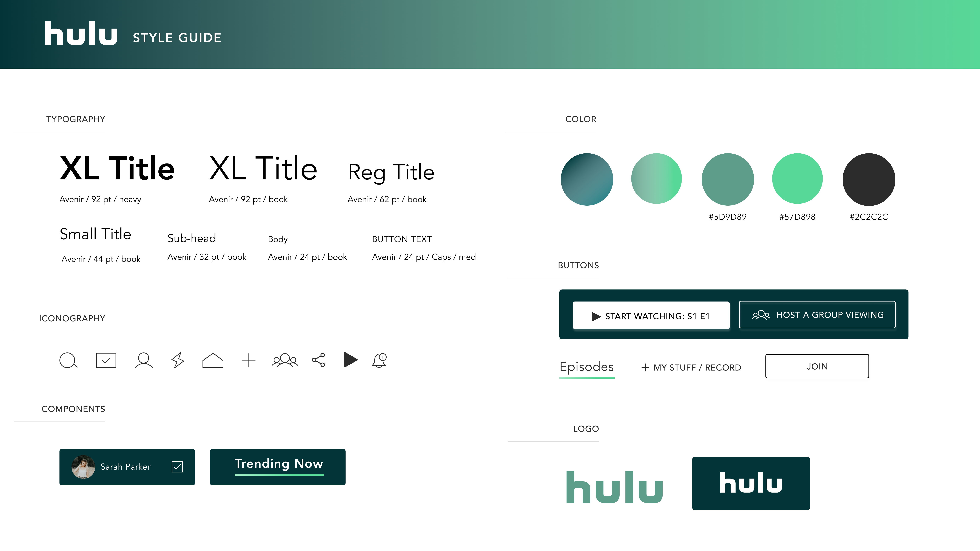The image size is (980, 551).
Task: Click 'Avenir / 62 pt / book' caption
Action: pyautogui.click(x=387, y=199)
